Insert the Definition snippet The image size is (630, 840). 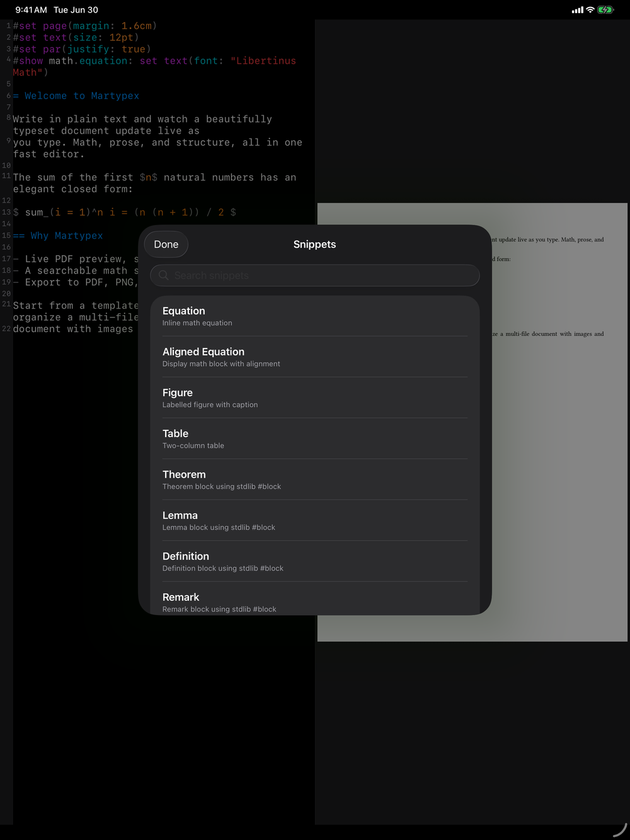(315, 562)
